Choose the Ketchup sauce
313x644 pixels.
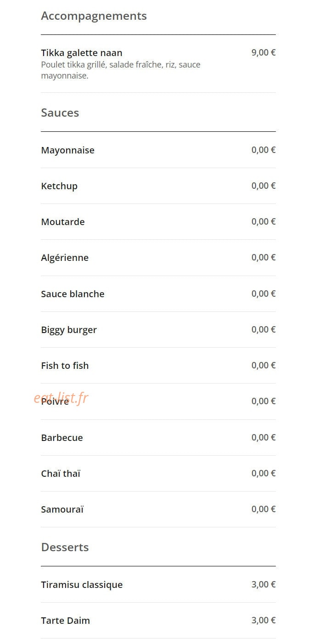(x=158, y=186)
